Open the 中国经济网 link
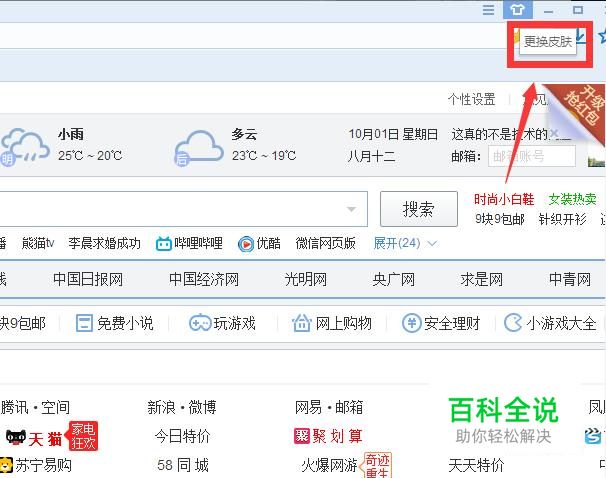The image size is (606, 478). click(204, 279)
